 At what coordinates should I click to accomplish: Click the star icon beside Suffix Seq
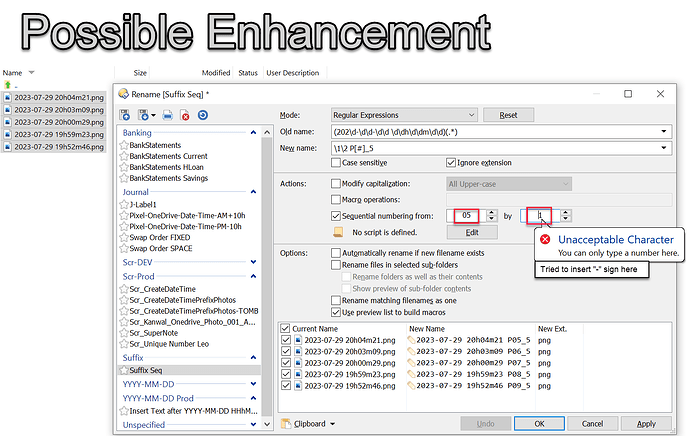[x=124, y=370]
